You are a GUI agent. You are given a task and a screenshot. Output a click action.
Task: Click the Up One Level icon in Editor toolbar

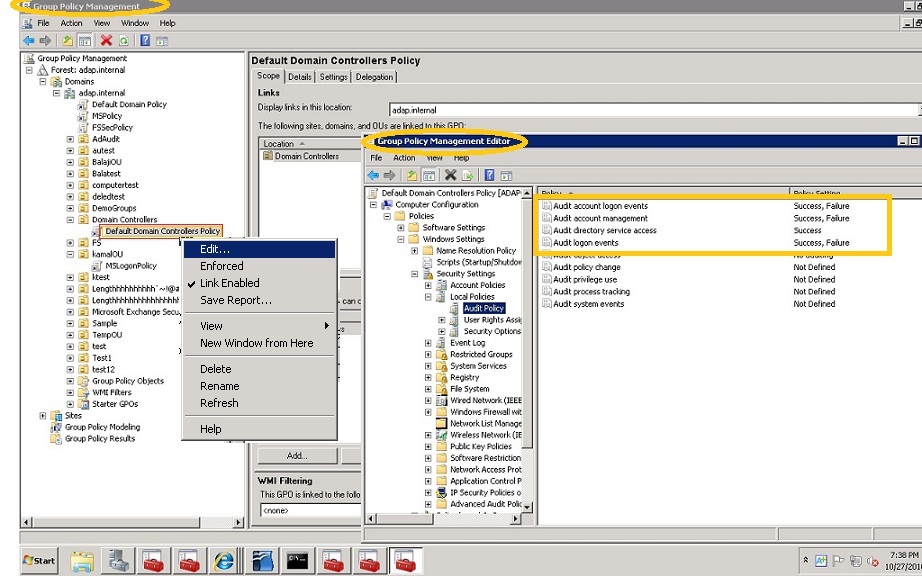412,175
